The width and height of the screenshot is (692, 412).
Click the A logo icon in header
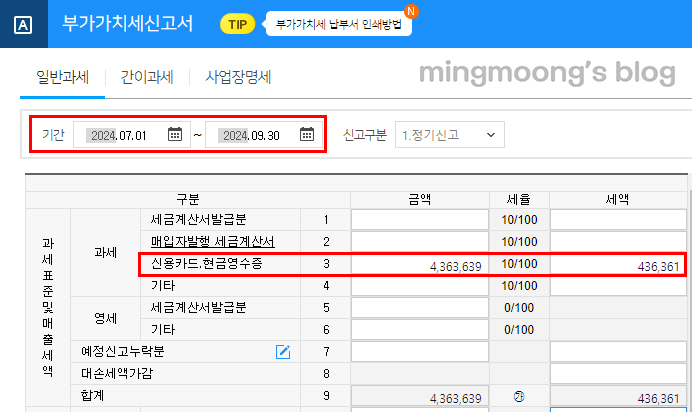click(23, 25)
